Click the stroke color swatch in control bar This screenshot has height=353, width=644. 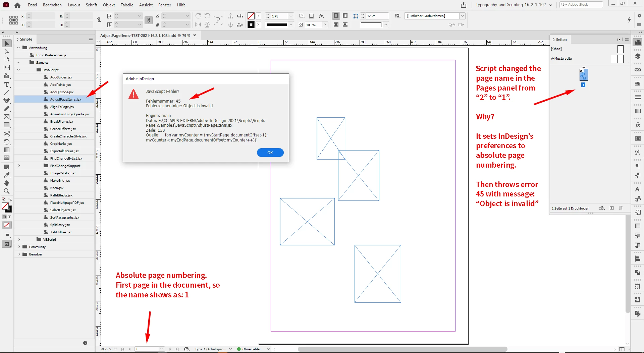(x=251, y=24)
